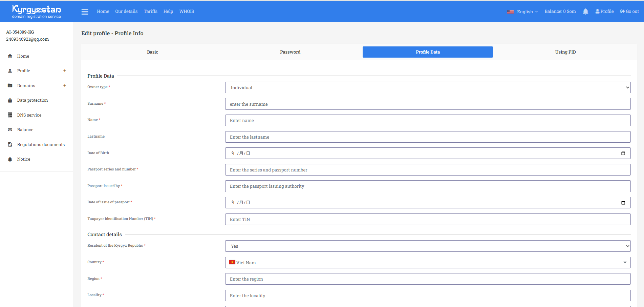Select the Profile Data tab
This screenshot has height=307, width=644.
428,52
